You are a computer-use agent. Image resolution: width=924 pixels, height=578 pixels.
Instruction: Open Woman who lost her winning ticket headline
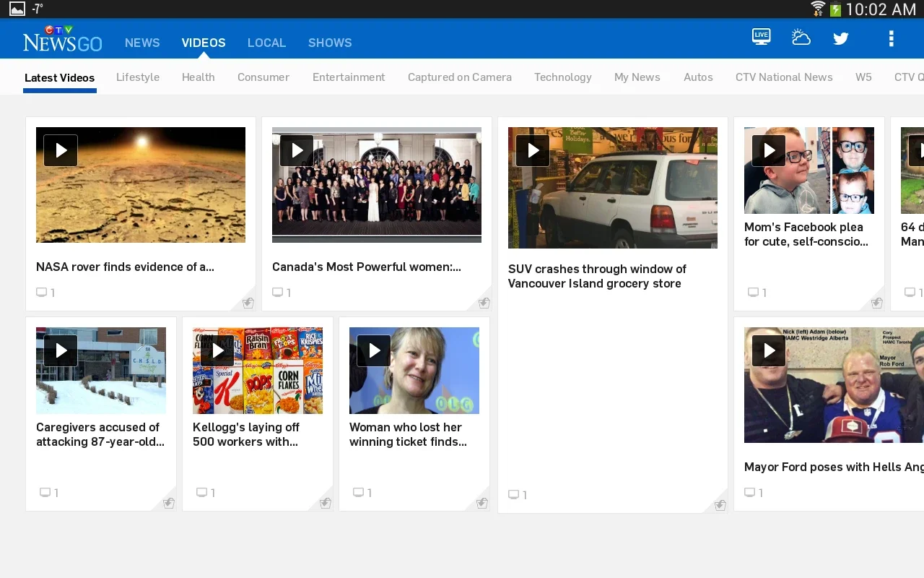(x=408, y=434)
